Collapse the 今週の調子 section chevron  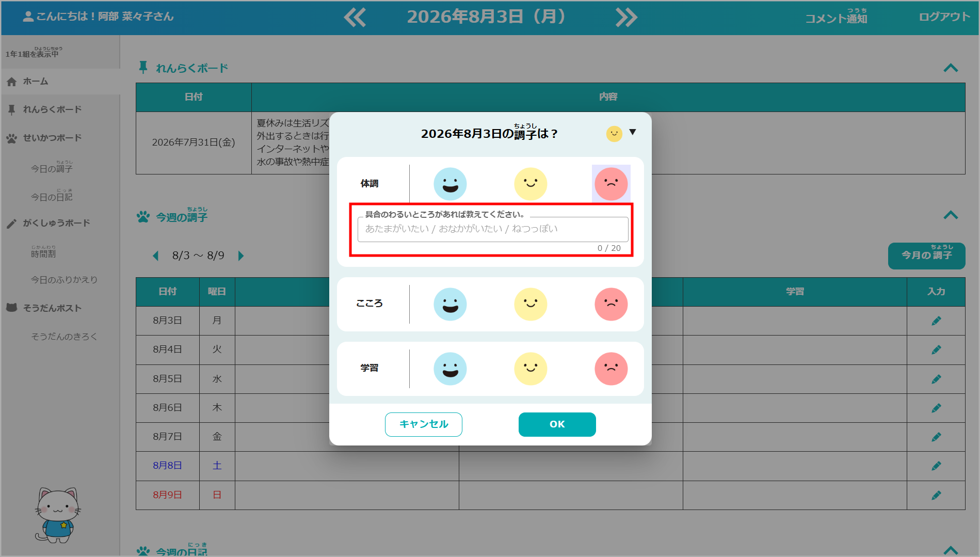coord(951,215)
